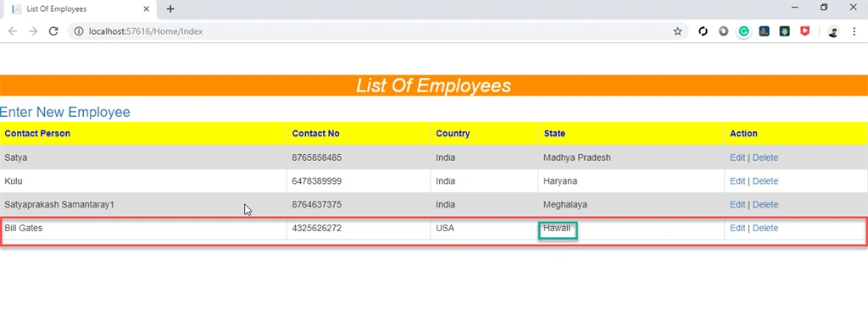Minimize the browser window

(x=795, y=7)
